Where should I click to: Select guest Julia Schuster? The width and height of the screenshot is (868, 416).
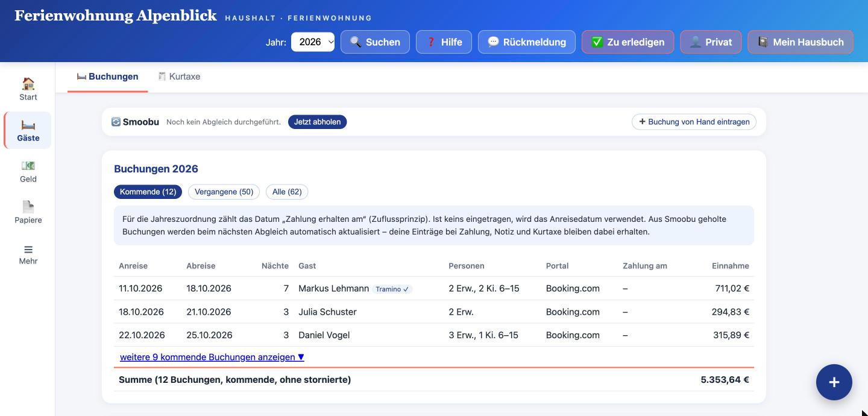(x=327, y=312)
